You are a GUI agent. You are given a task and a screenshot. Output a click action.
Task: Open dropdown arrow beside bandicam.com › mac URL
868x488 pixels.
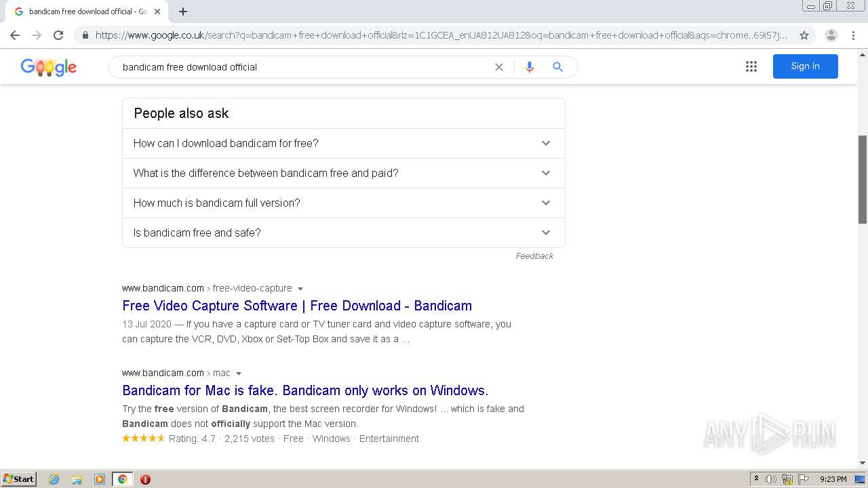(239, 373)
